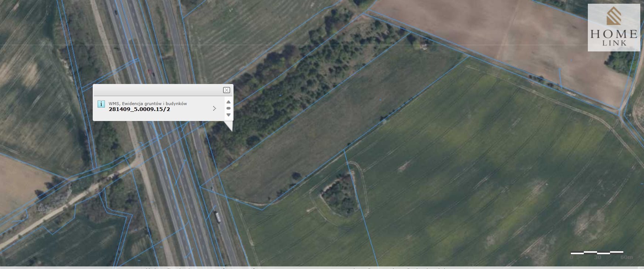
Task: Click the Home Link logo
Action: tap(614, 27)
